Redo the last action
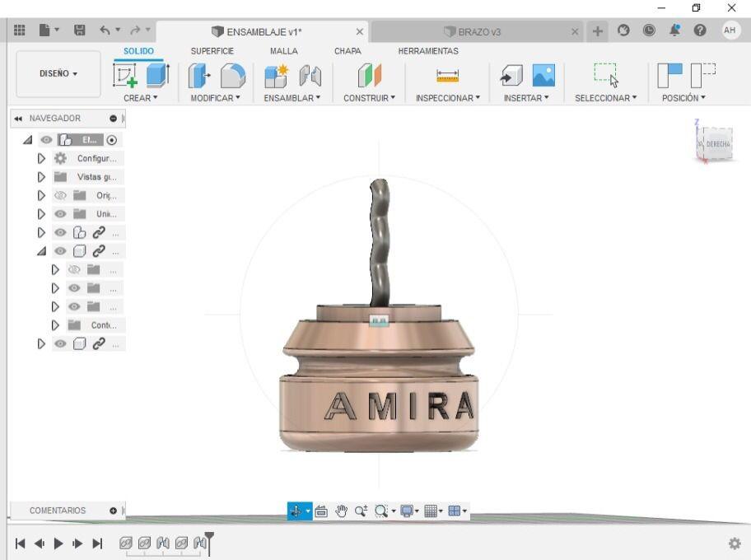Image resolution: width=751 pixels, height=560 pixels. (136, 30)
